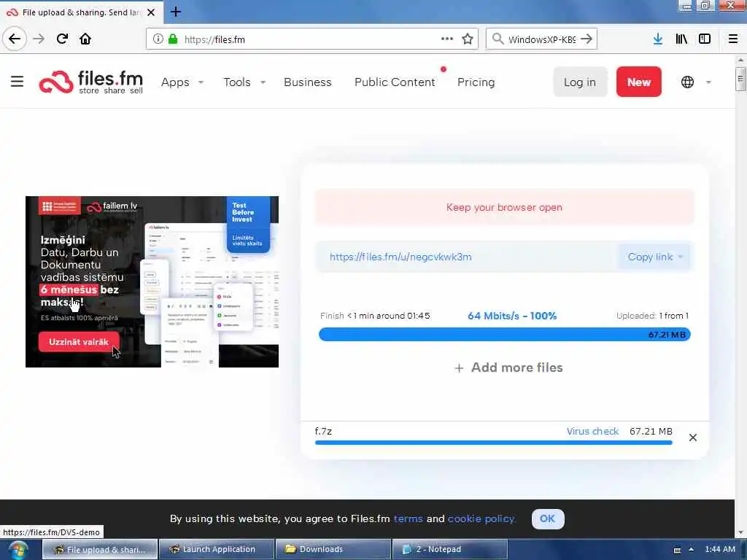Open the Business menu item

coord(307,82)
